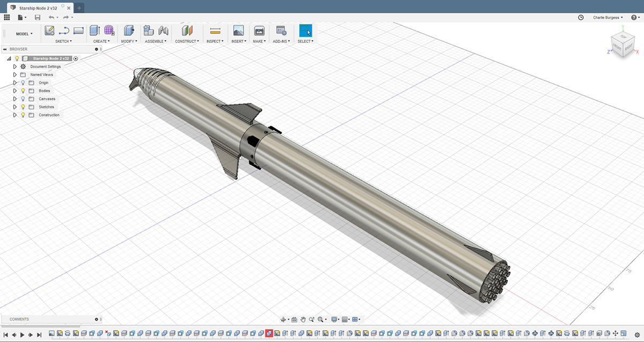Toggle the Canvases folder light bulb
644x342 pixels.
click(23, 99)
